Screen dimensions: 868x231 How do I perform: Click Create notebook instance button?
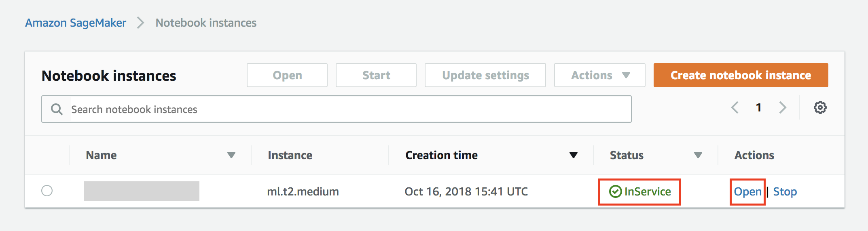click(741, 75)
